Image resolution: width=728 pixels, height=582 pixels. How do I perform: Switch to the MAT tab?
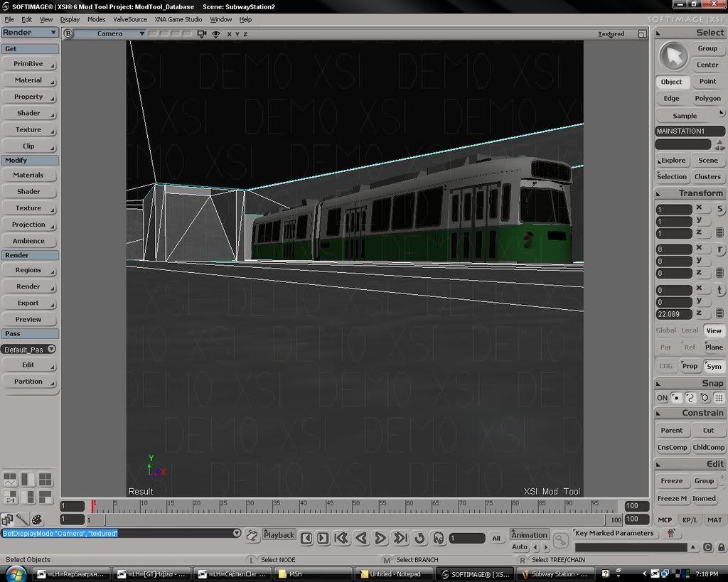(x=714, y=519)
